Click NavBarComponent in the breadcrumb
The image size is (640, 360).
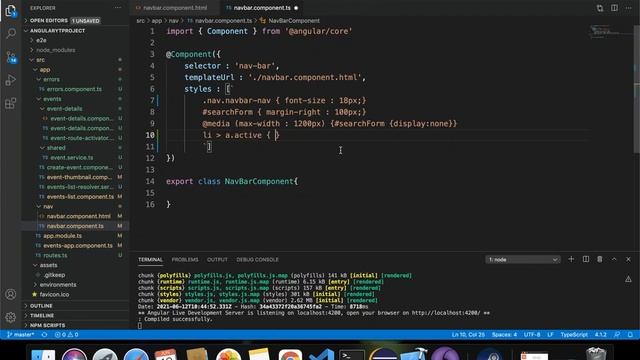[294, 20]
